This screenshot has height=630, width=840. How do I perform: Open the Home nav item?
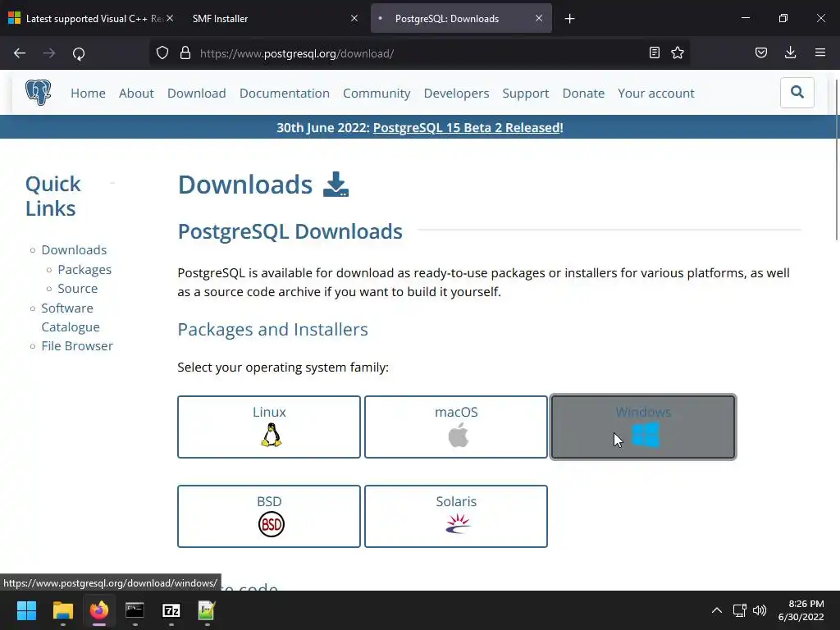88,94
